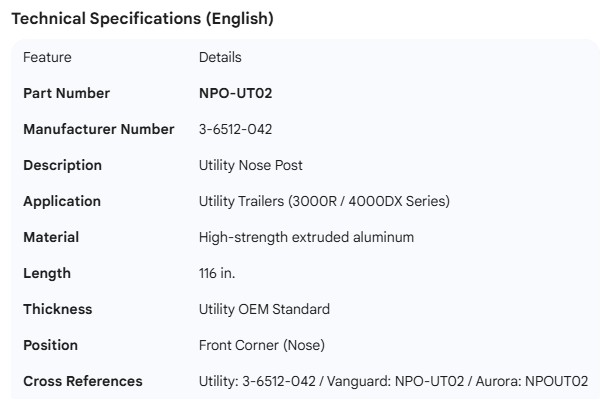Click the Length row label
The width and height of the screenshot is (604, 402).
point(47,274)
